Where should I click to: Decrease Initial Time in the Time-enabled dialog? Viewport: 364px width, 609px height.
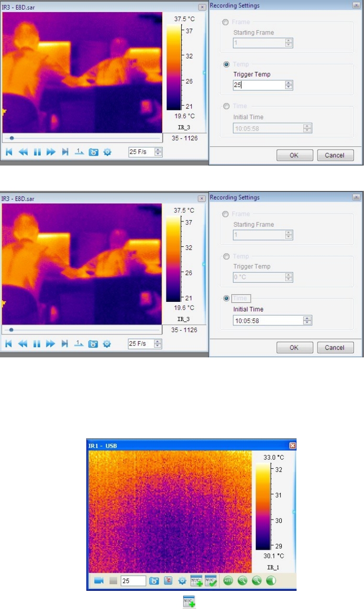click(x=308, y=323)
